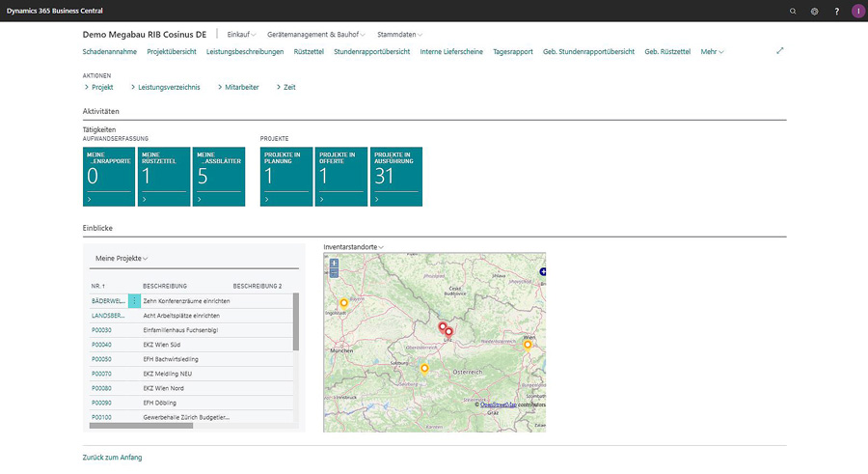Open project BÄDERWEL link
Viewport: 868px width, 474px height.
108,301
